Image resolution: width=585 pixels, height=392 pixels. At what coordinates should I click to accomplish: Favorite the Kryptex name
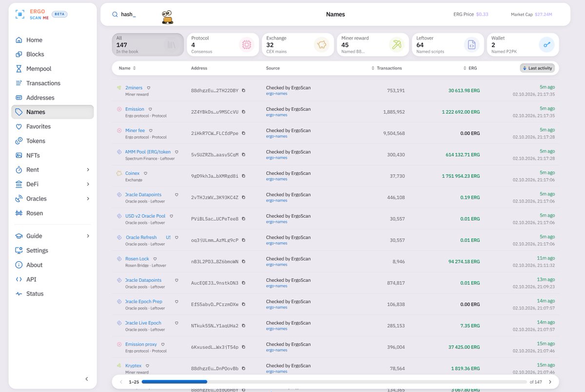(147, 366)
